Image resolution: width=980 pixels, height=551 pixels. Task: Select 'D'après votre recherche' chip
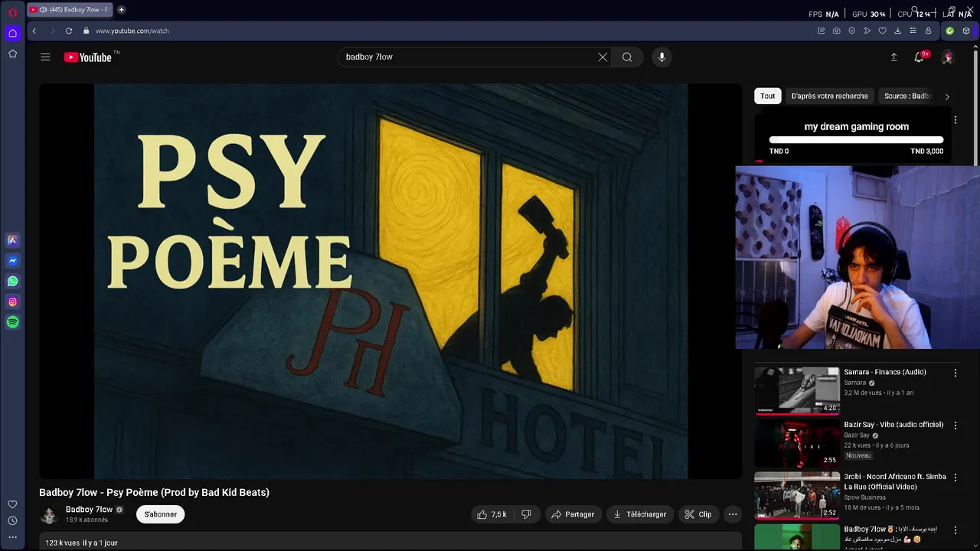830,96
